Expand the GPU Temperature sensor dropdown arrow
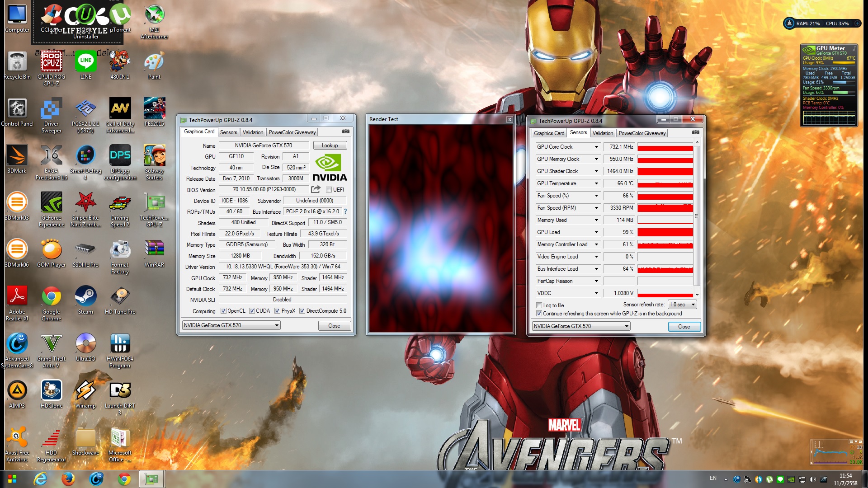Screen dimensions: 868x488 596,183
